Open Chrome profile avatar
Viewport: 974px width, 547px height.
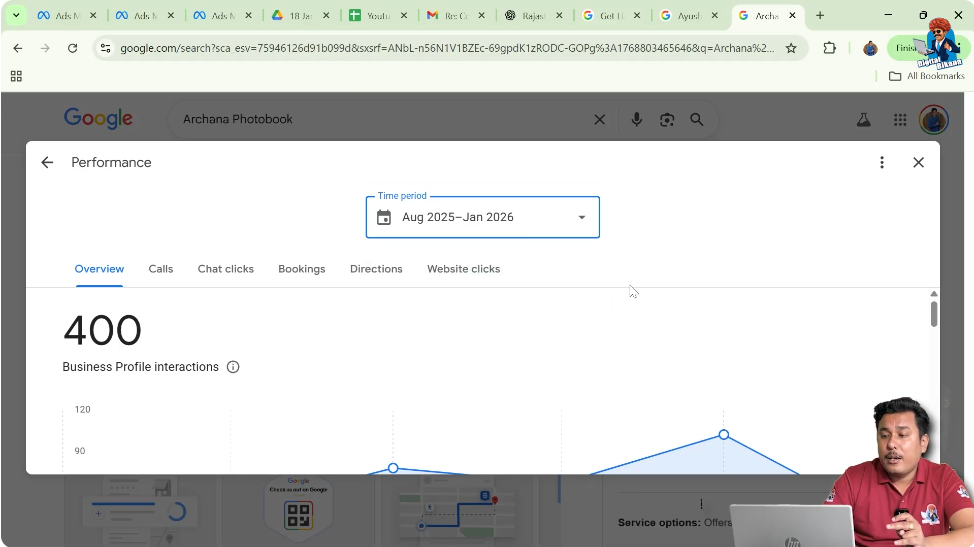click(x=870, y=48)
